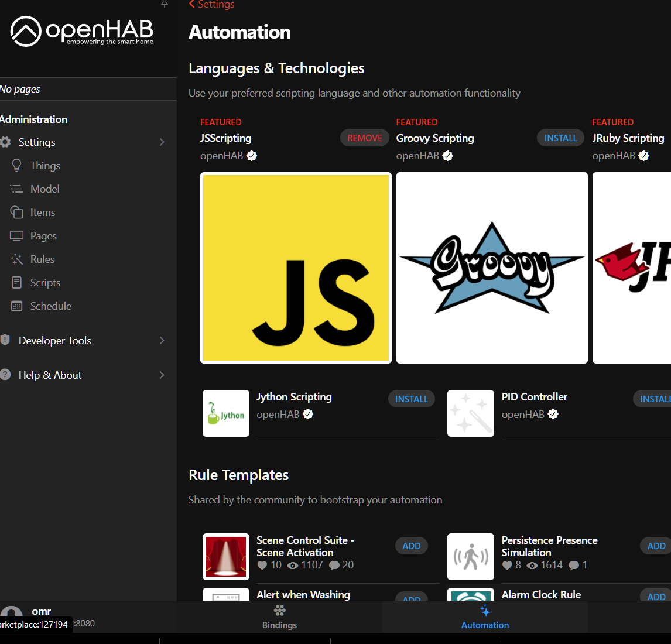Expand the Help & About section
The image size is (671, 644).
[162, 375]
